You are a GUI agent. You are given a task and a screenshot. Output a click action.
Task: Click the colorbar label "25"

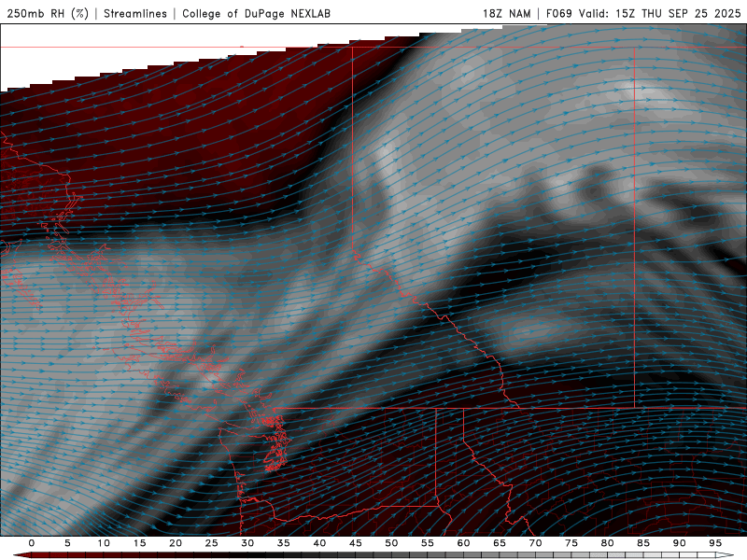(212, 543)
